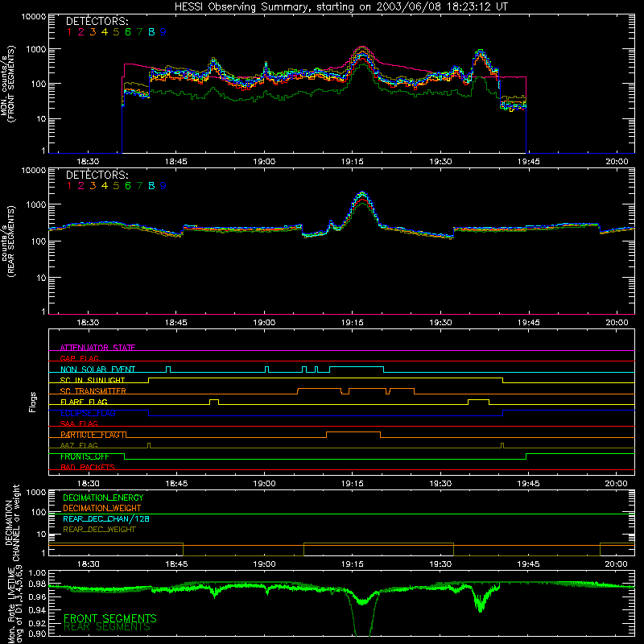The width and height of the screenshot is (644, 644).
Task: Click orange detector 3 in rear segments legend
Action: point(93,186)
